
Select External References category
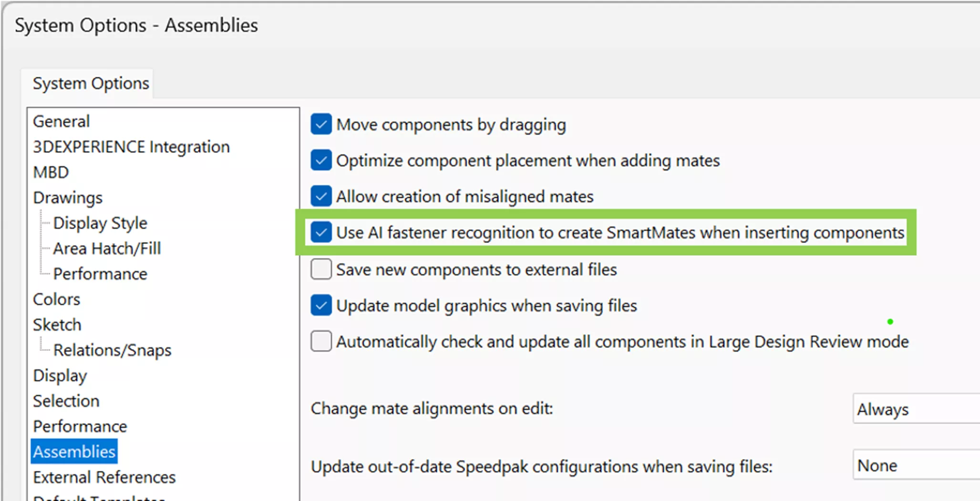click(104, 477)
